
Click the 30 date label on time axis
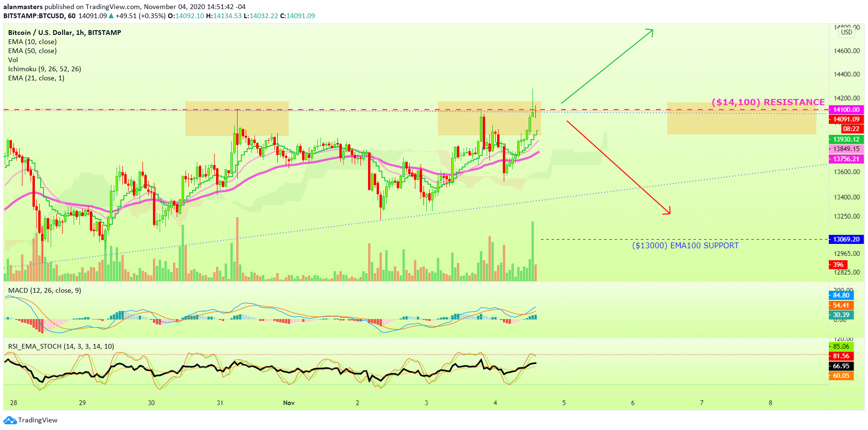[x=151, y=403]
